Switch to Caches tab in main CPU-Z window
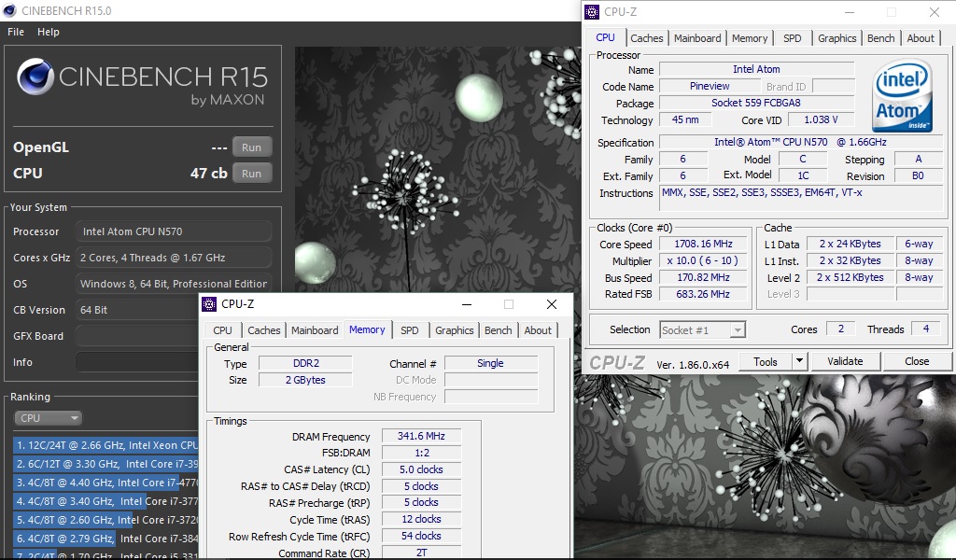Image resolution: width=956 pixels, height=560 pixels. 646,37
